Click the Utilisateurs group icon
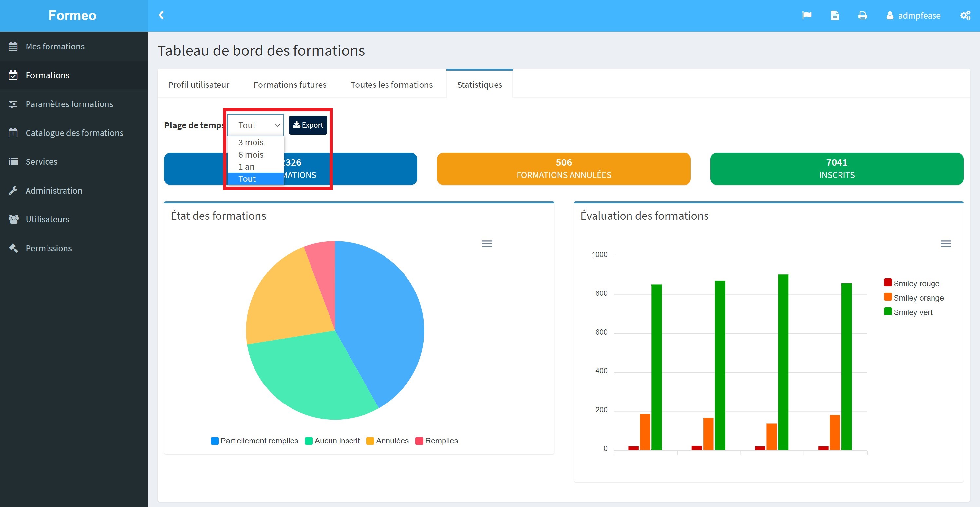This screenshot has height=507, width=980. [x=13, y=219]
